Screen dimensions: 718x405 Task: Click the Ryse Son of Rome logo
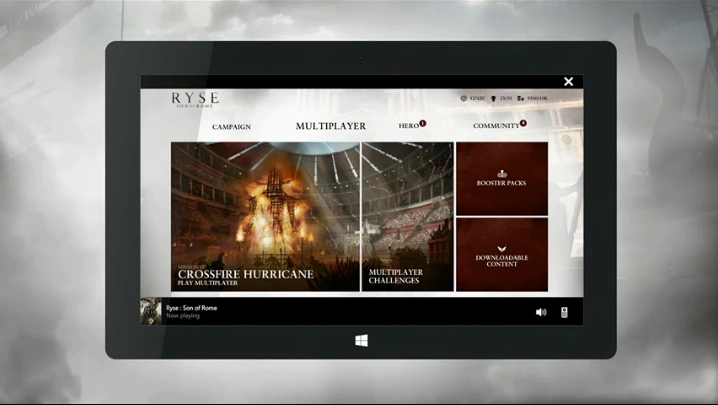(x=195, y=100)
